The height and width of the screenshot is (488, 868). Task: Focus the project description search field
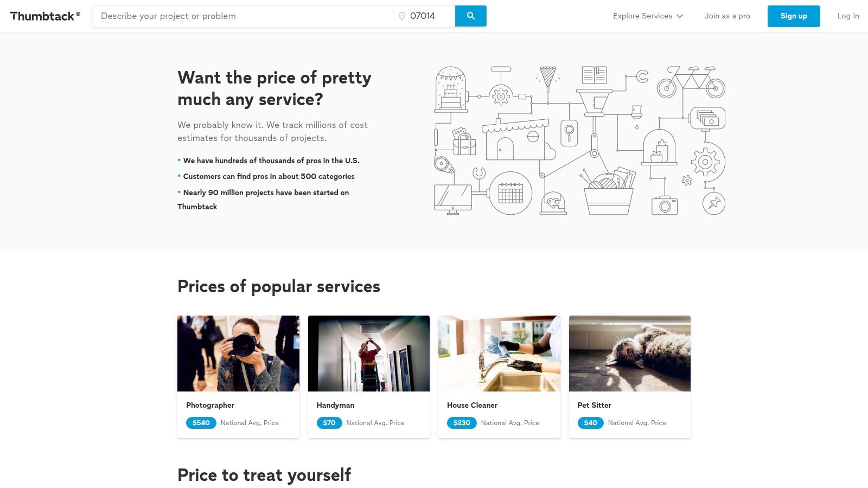pos(242,16)
